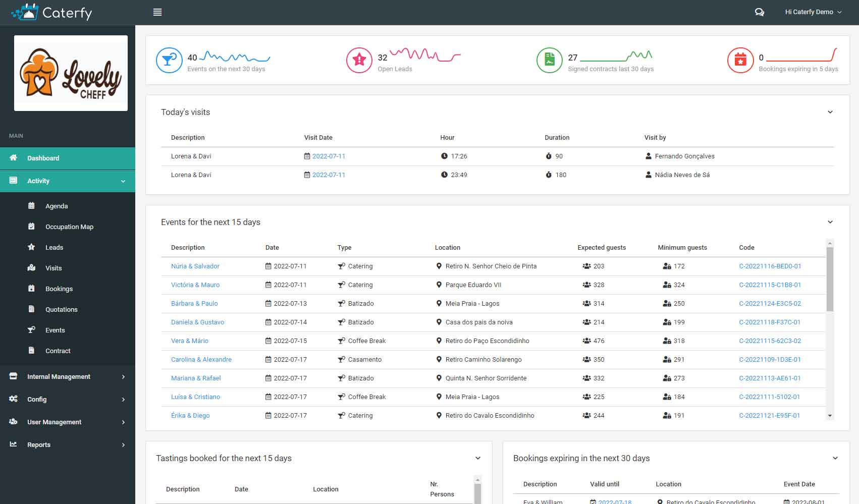Select Quotations in the Activity menu
859x504 pixels.
61,309
